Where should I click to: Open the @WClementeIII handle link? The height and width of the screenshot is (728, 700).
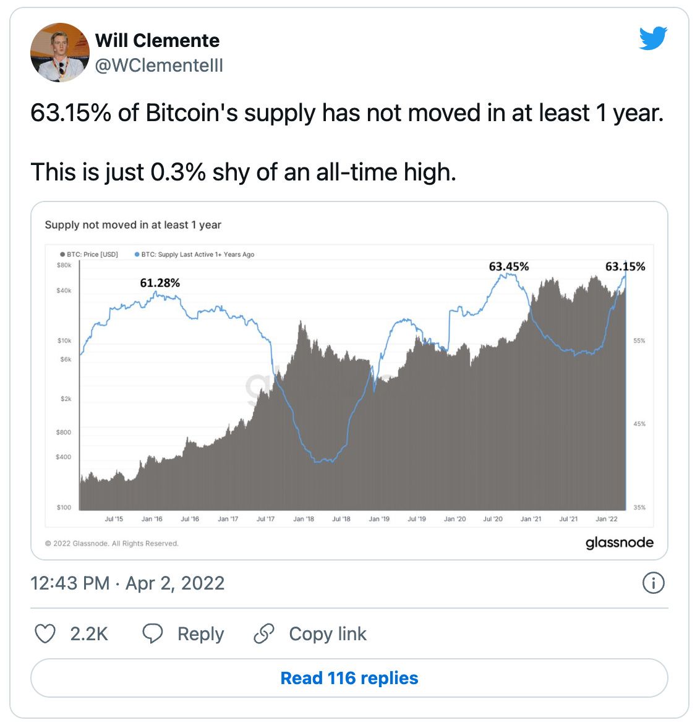pos(159,66)
